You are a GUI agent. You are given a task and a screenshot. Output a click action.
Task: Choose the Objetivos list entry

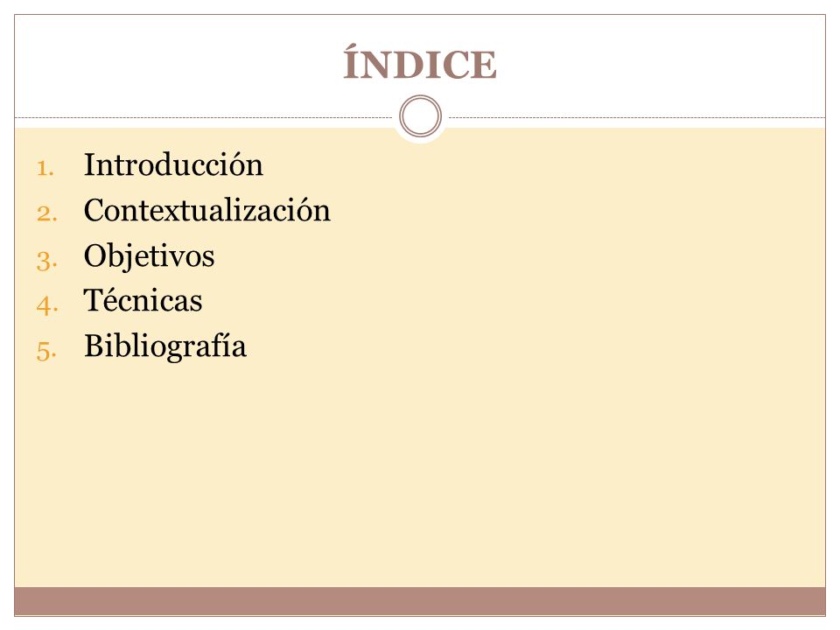point(149,256)
